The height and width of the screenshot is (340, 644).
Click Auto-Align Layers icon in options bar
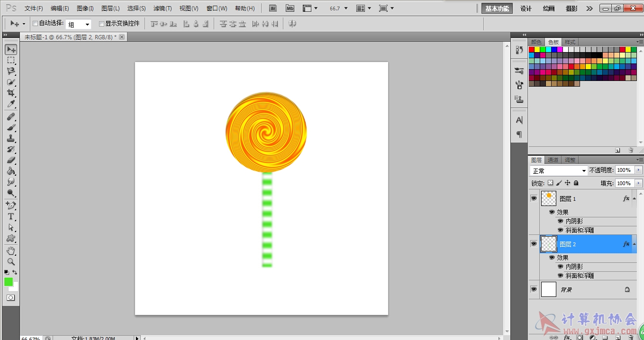point(292,24)
